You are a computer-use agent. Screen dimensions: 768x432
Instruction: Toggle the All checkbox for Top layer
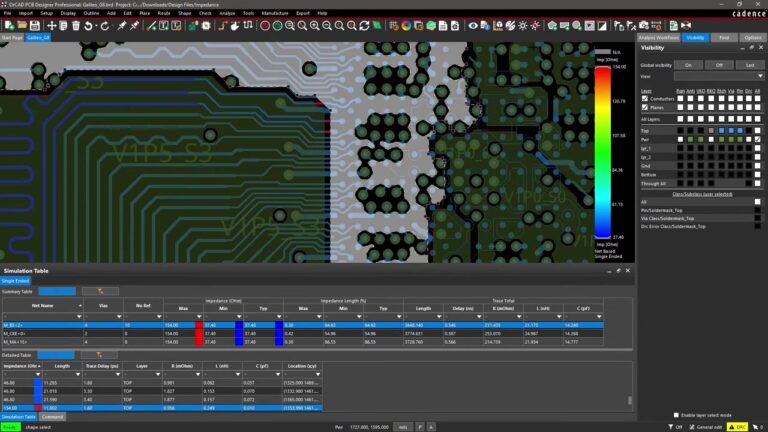tap(758, 131)
